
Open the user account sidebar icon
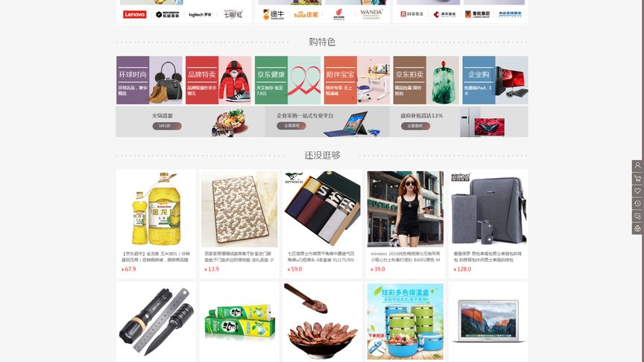pos(637,166)
